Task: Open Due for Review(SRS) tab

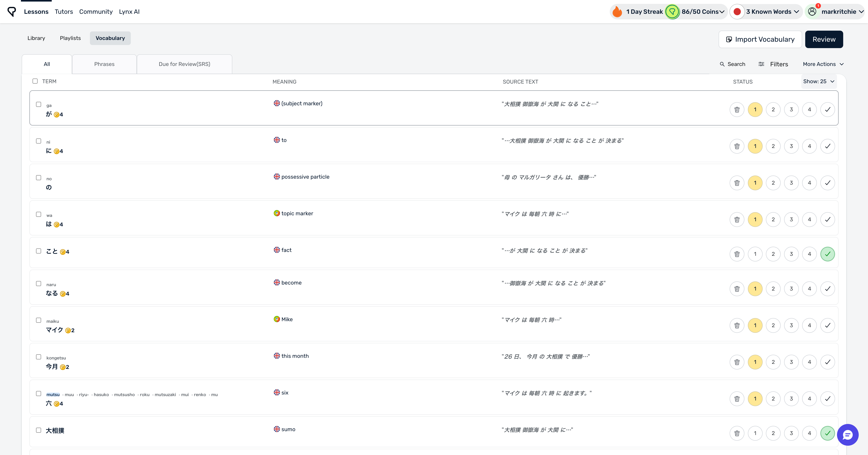Action: [184, 64]
